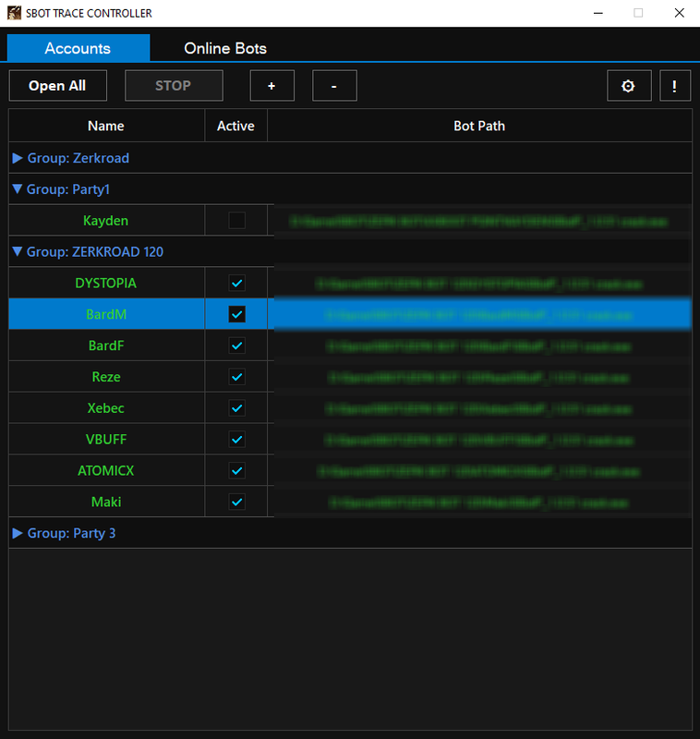Select the Xebec account name
Image resolution: width=700 pixels, height=739 pixels.
(x=106, y=408)
